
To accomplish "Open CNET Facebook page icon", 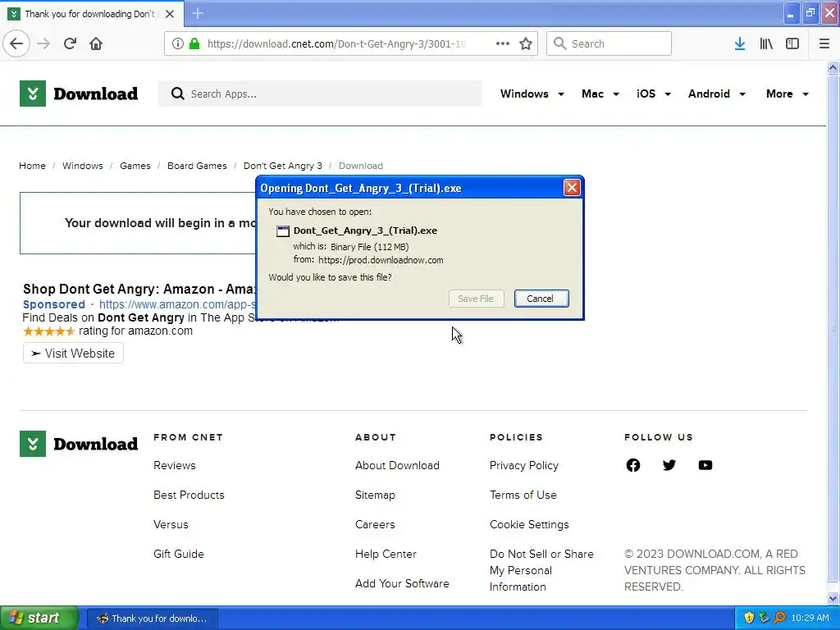I will point(632,465).
